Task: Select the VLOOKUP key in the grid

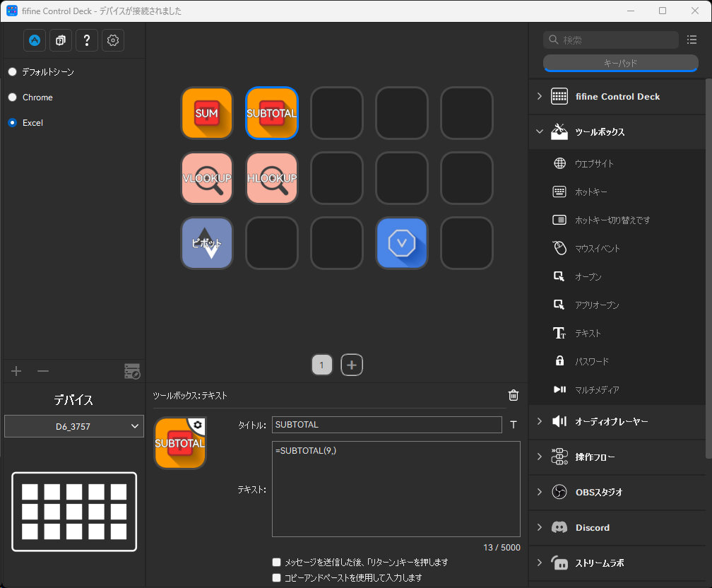Action: (207, 178)
